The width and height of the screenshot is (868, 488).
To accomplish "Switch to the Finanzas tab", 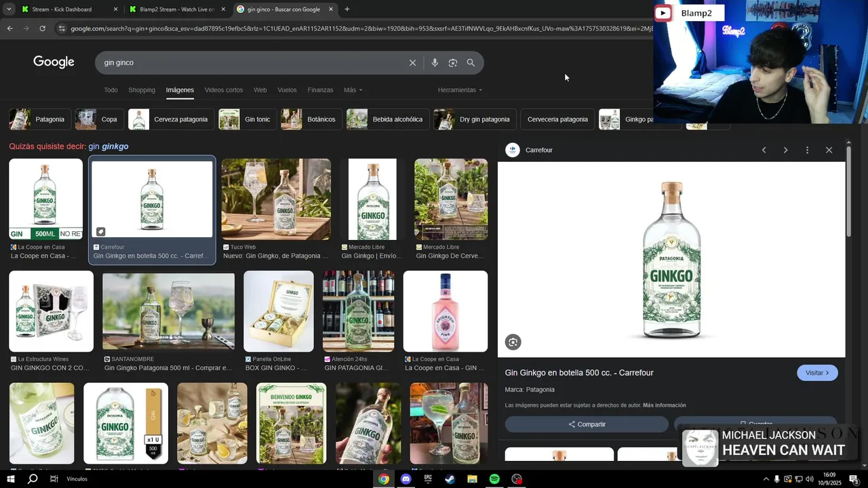I will (x=320, y=90).
